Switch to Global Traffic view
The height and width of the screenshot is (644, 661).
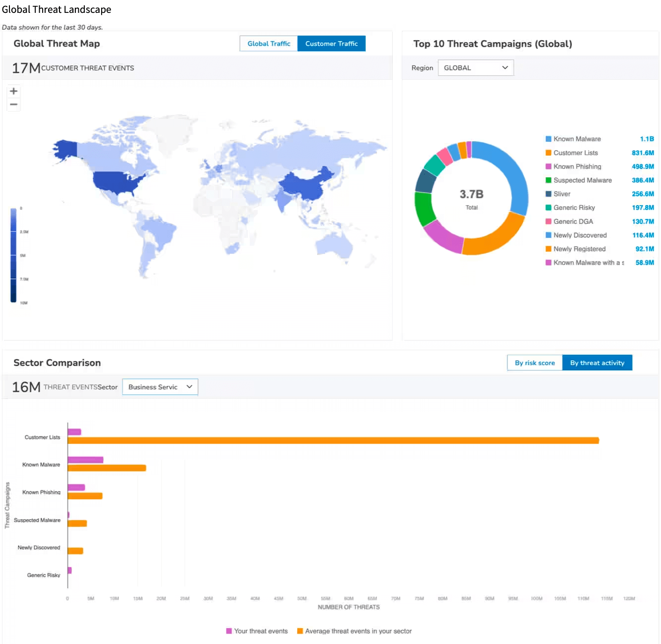268,43
